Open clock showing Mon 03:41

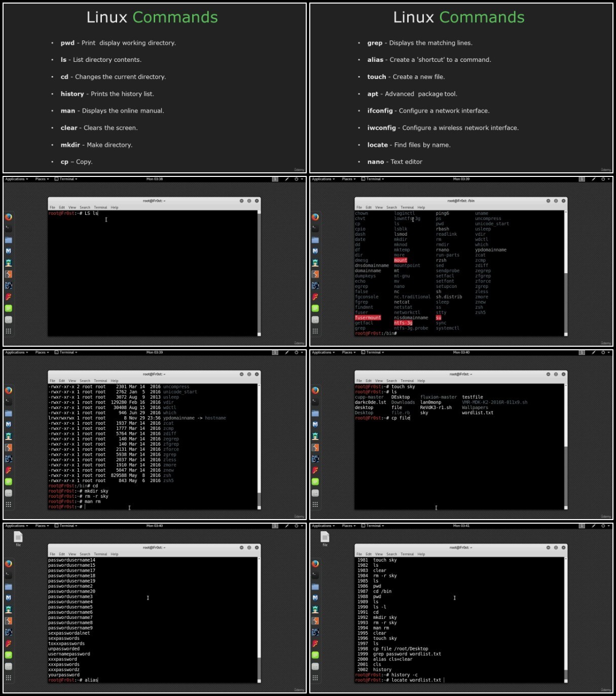461,526
